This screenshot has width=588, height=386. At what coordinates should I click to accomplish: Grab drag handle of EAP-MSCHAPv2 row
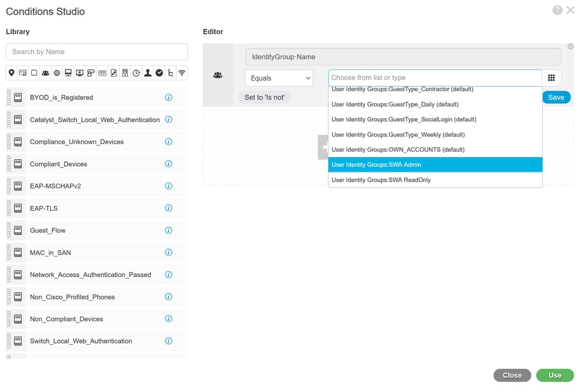pyautogui.click(x=9, y=186)
